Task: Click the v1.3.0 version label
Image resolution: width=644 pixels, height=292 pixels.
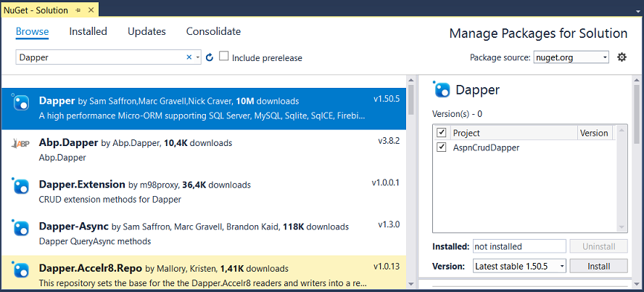Action: click(x=389, y=224)
